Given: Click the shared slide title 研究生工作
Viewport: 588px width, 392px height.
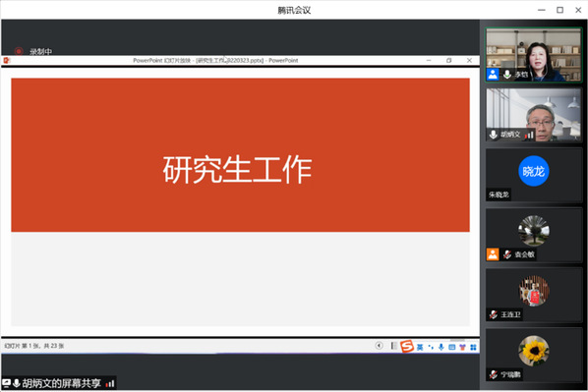Looking at the screenshot, I should [237, 170].
